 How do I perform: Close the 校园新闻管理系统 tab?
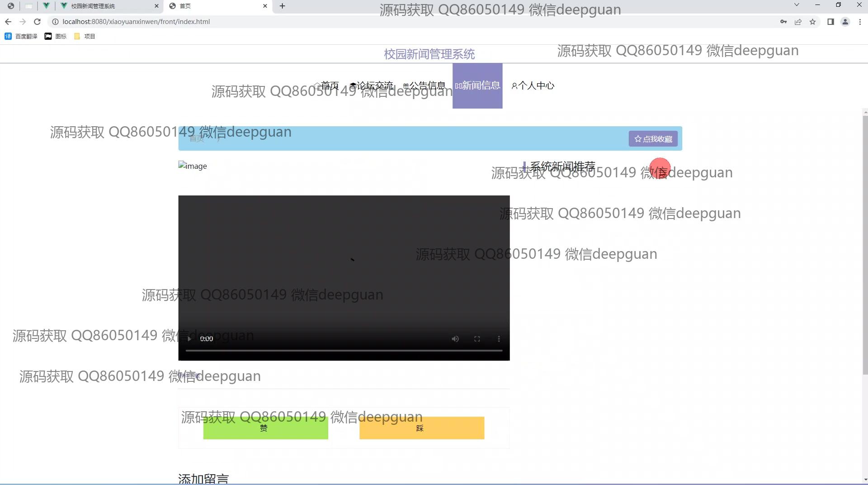(157, 6)
